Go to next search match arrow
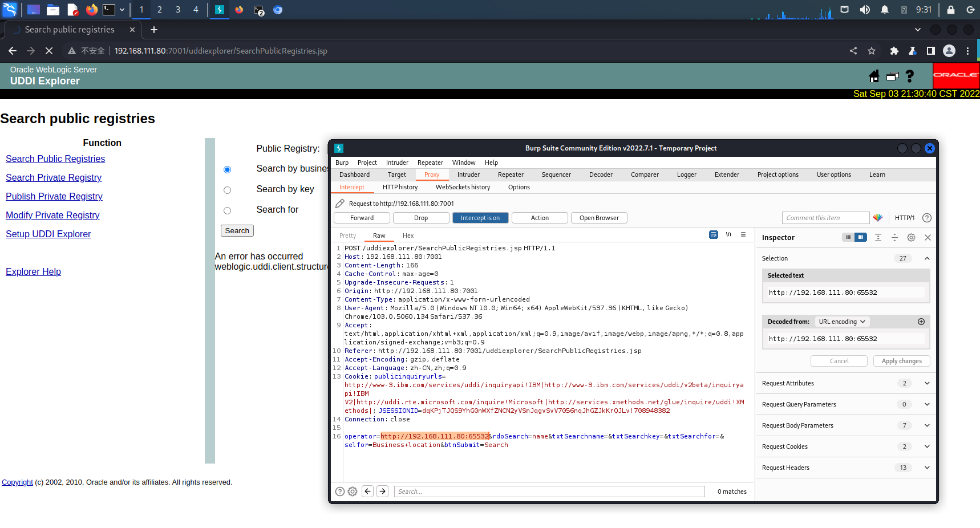Screen dimensions: 980x528 pos(383,492)
